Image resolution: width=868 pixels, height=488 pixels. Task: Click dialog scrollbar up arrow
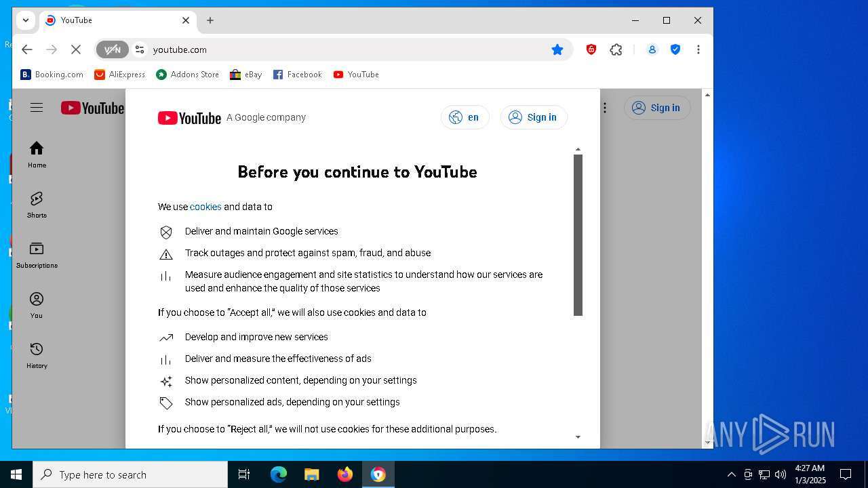coord(578,149)
